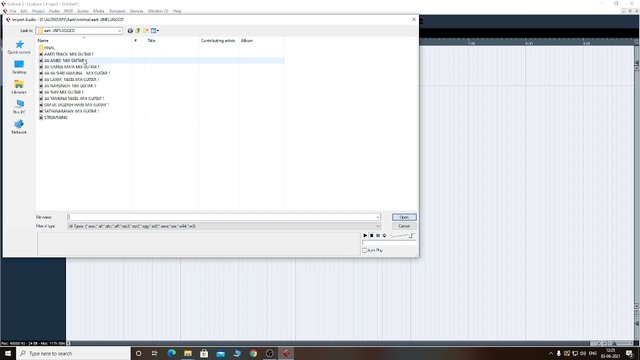
Task: Select the FINAL folder
Action: pyautogui.click(x=47, y=48)
